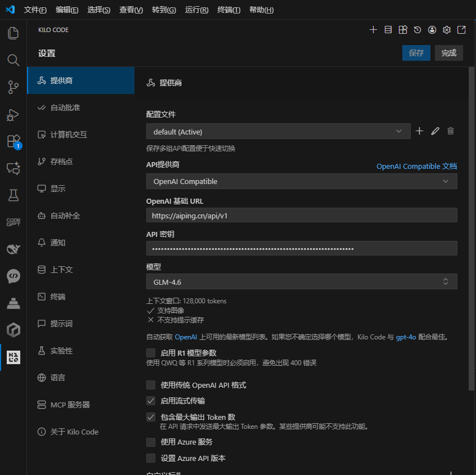476x475 pixels.
Task: Open the code chat bubble extension icon
Action: pyautogui.click(x=13, y=276)
